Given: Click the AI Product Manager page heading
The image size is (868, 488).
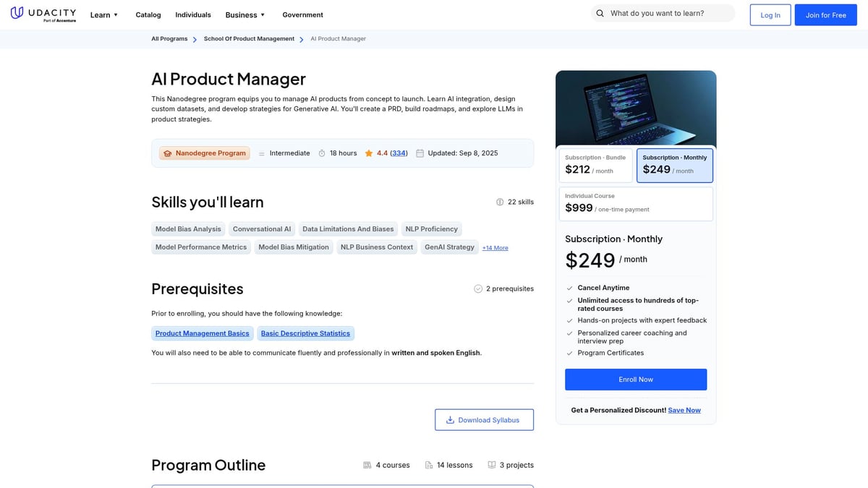Looking at the screenshot, I should [x=229, y=79].
